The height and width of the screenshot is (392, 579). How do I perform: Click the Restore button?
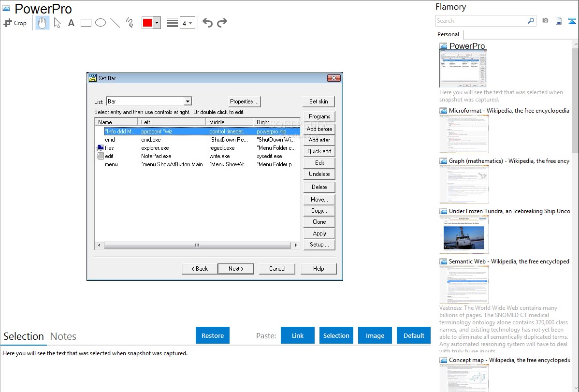(213, 335)
